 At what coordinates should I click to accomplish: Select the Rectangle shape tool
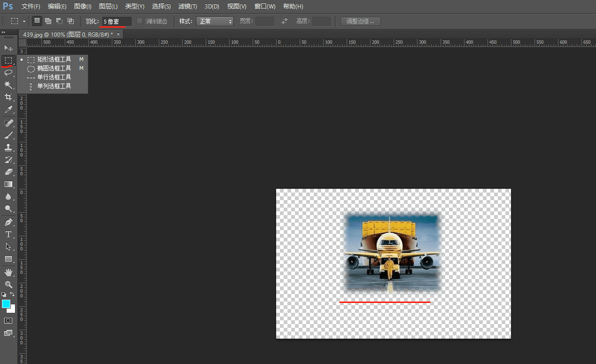pos(8,259)
